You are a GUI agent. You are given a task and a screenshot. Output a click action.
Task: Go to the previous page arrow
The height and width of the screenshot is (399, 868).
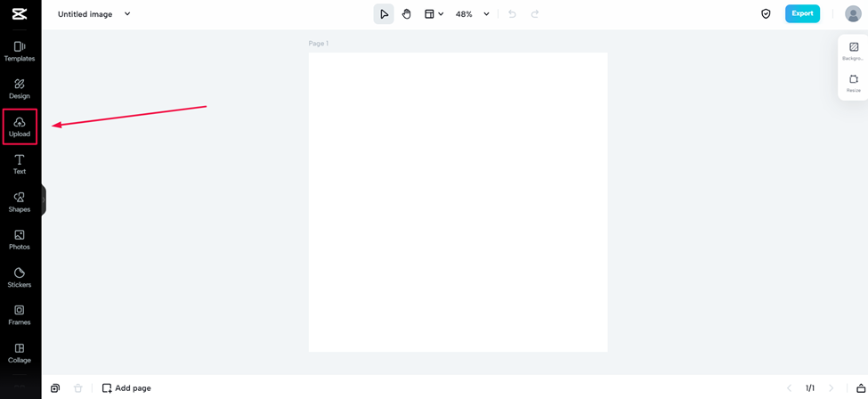pos(790,388)
